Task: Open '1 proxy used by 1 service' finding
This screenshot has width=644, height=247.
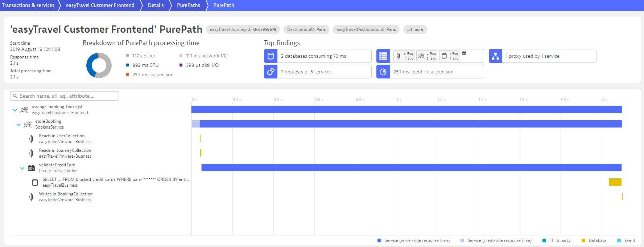Action: point(542,56)
